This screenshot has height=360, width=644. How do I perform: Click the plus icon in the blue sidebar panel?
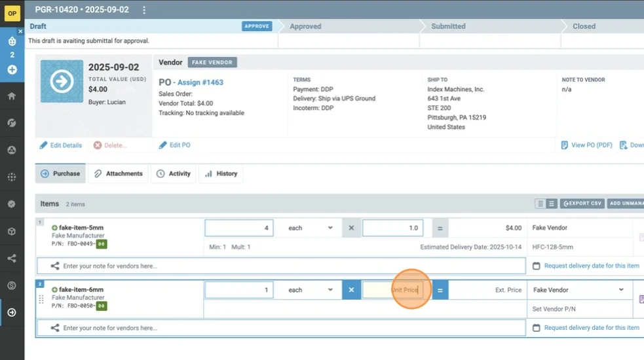pyautogui.click(x=12, y=69)
